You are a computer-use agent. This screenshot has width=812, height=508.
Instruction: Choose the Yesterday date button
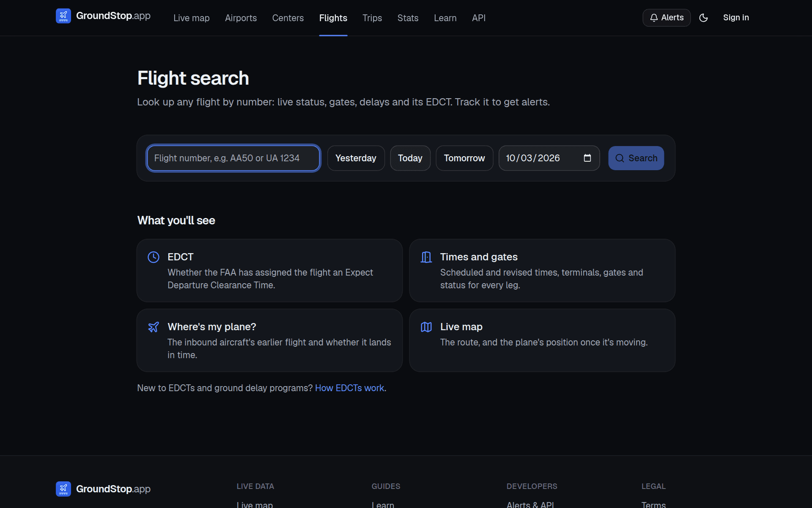[356, 158]
